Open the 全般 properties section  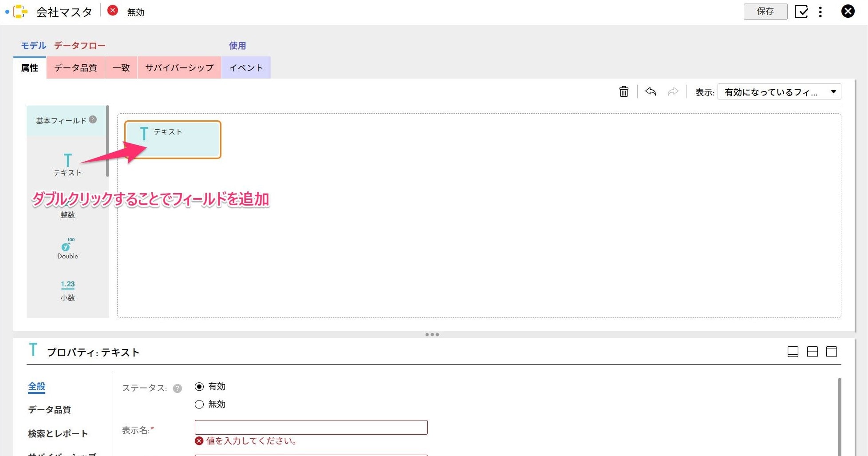coord(37,386)
